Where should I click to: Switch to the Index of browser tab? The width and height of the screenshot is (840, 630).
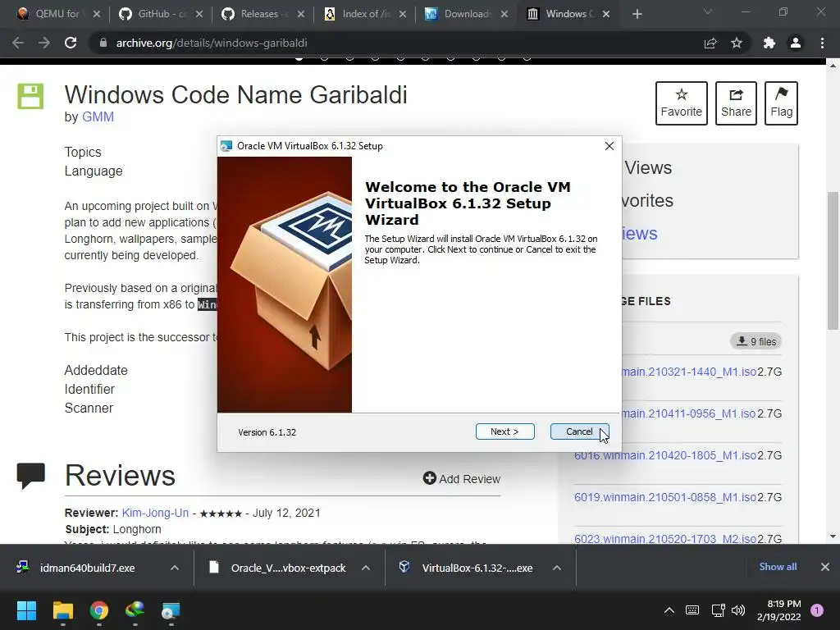coord(363,14)
